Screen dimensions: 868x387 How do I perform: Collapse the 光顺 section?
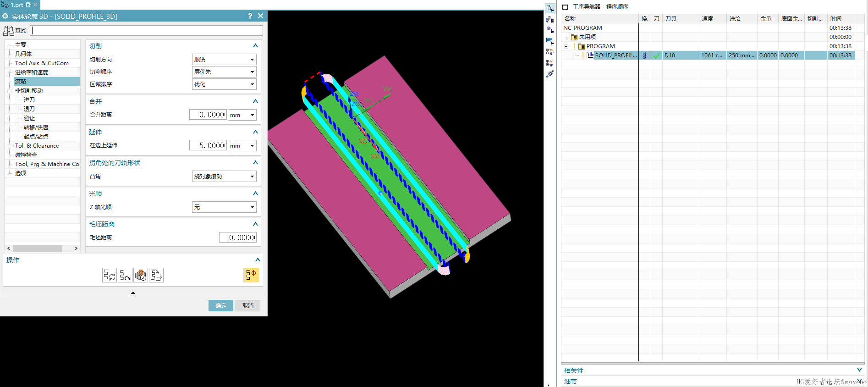[255, 193]
